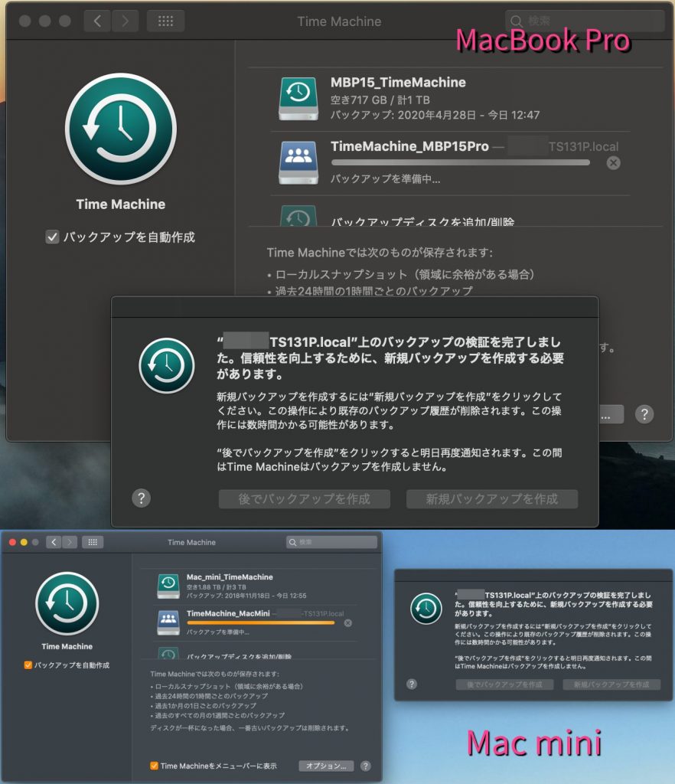Click Time Machine icon in large verification dialog
The height and width of the screenshot is (784, 675).
point(166,365)
